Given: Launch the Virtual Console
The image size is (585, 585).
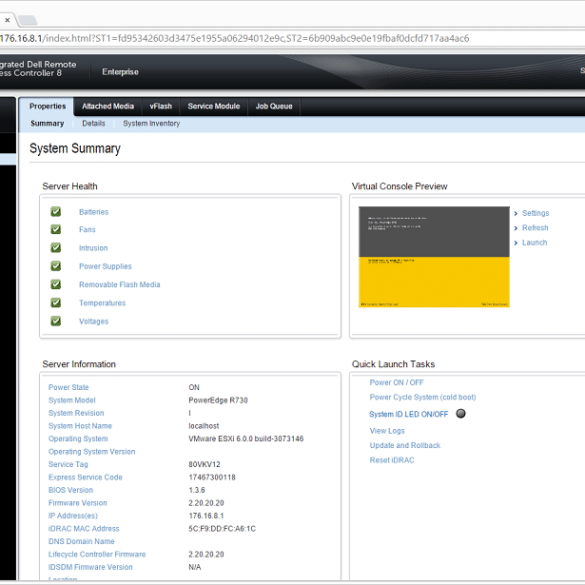Looking at the screenshot, I should (534, 243).
